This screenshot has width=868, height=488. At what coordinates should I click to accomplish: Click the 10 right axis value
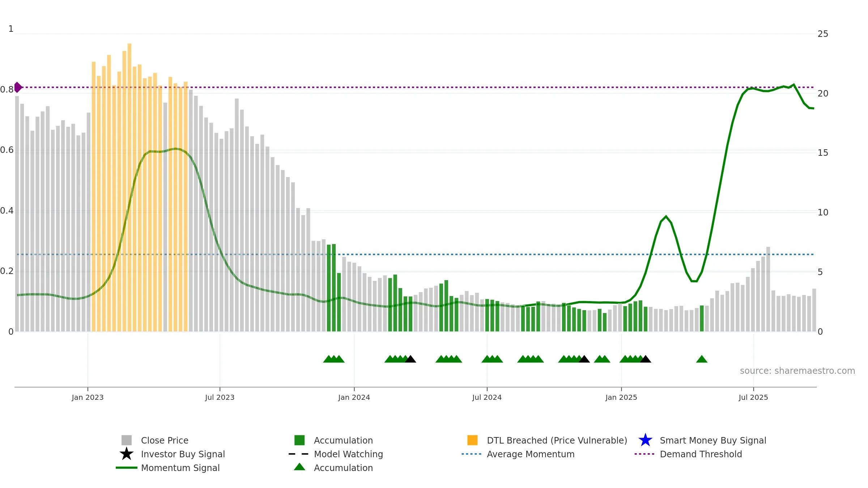point(823,213)
